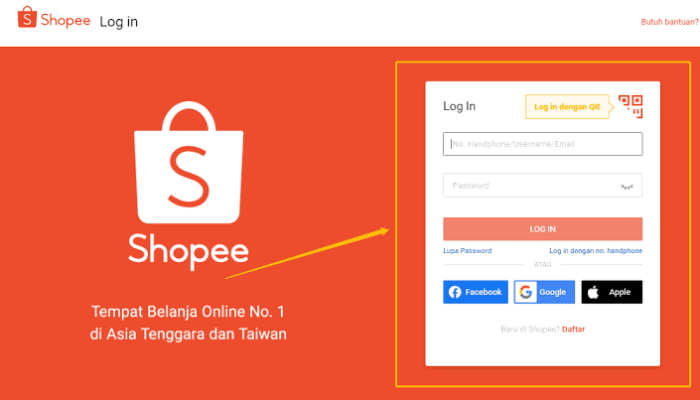Click the Shopee bag logo in header

pos(27,17)
